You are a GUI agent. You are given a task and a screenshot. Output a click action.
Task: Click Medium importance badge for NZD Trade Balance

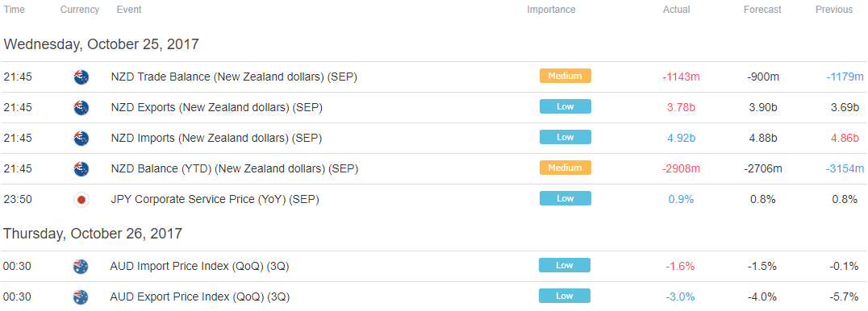(x=565, y=76)
